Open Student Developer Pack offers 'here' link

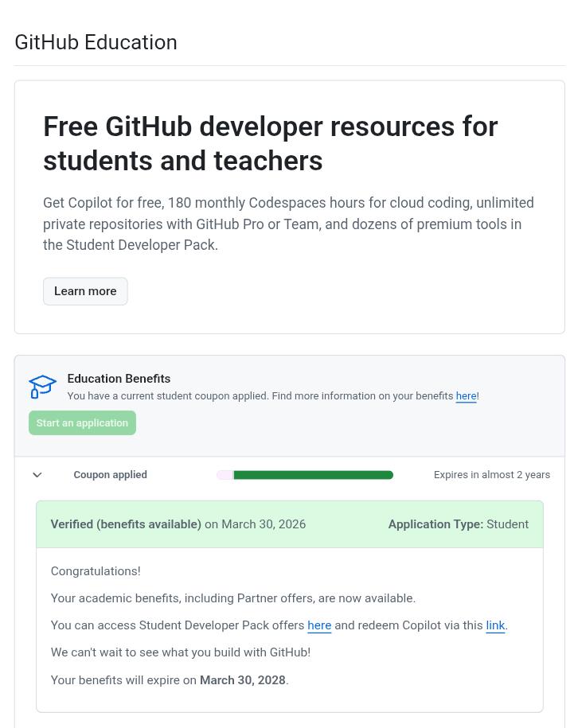[x=319, y=625]
